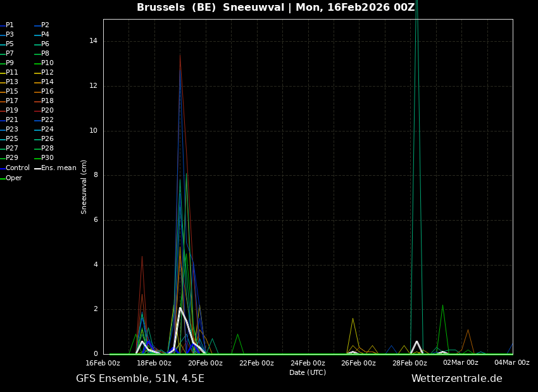Select the P7 legend entry
The width and height of the screenshot is (538, 392).
coord(9,54)
